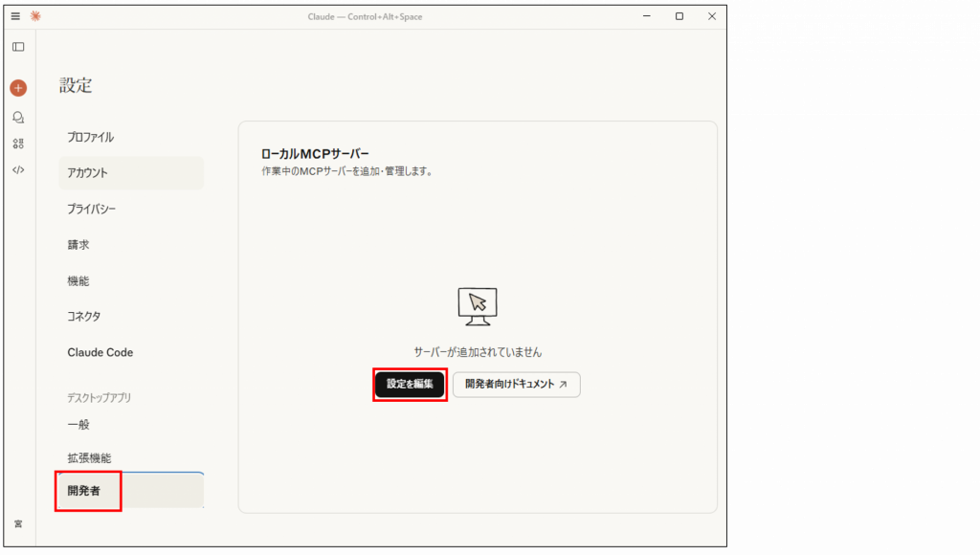Open the Claude Code settings section
Screen dimensions: 980x555
point(100,352)
